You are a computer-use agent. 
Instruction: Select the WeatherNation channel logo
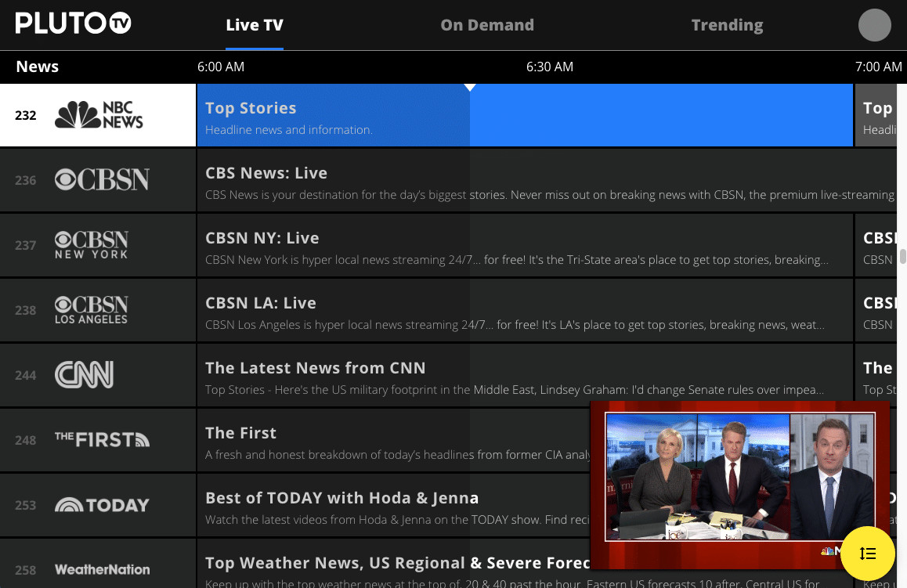[103, 569]
